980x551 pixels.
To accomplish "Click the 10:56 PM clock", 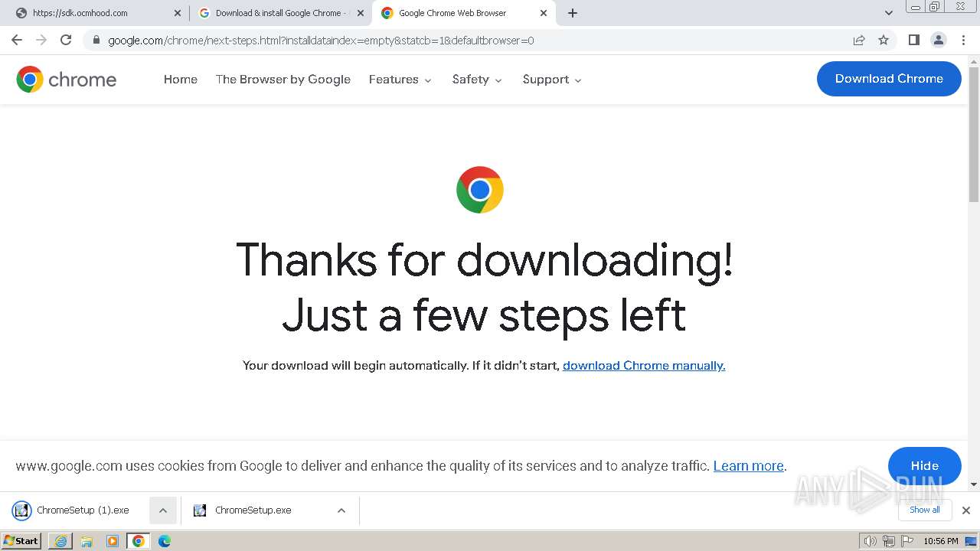I will click(941, 541).
